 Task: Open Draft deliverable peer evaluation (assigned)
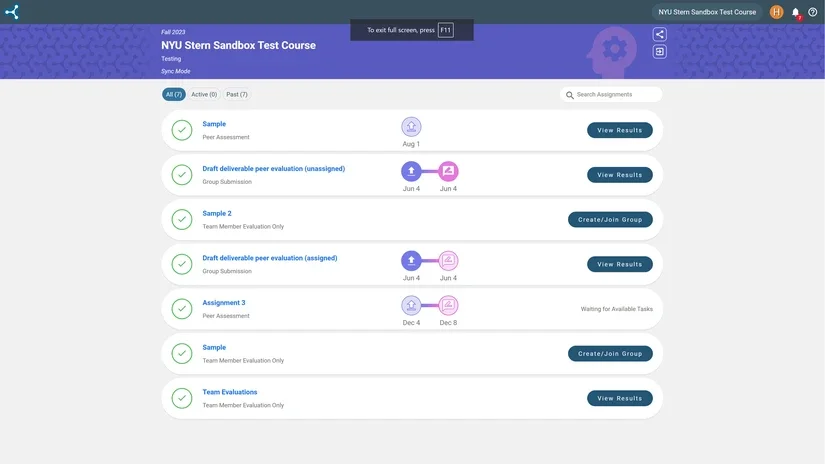270,258
